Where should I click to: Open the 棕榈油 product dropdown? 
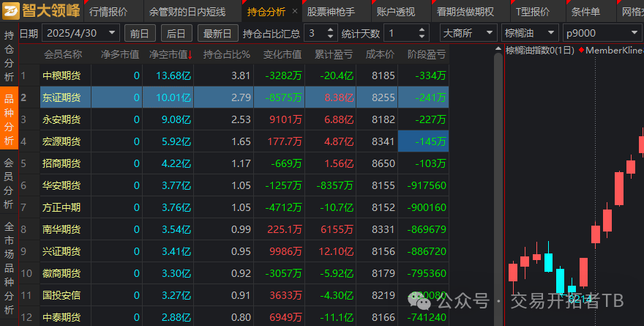click(x=530, y=33)
